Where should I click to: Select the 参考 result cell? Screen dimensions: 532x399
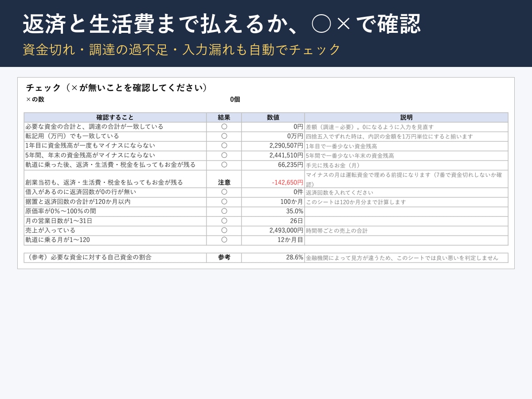coord(224,258)
